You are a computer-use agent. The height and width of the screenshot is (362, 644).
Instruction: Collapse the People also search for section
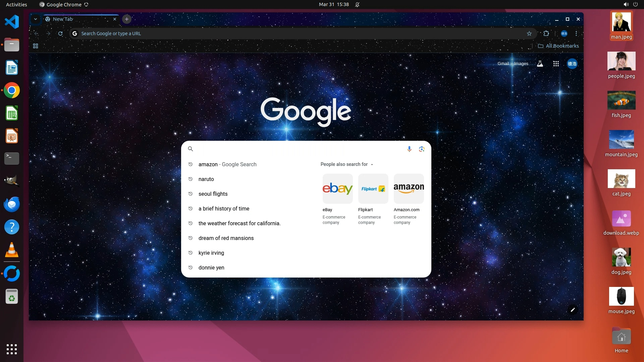pos(372,165)
